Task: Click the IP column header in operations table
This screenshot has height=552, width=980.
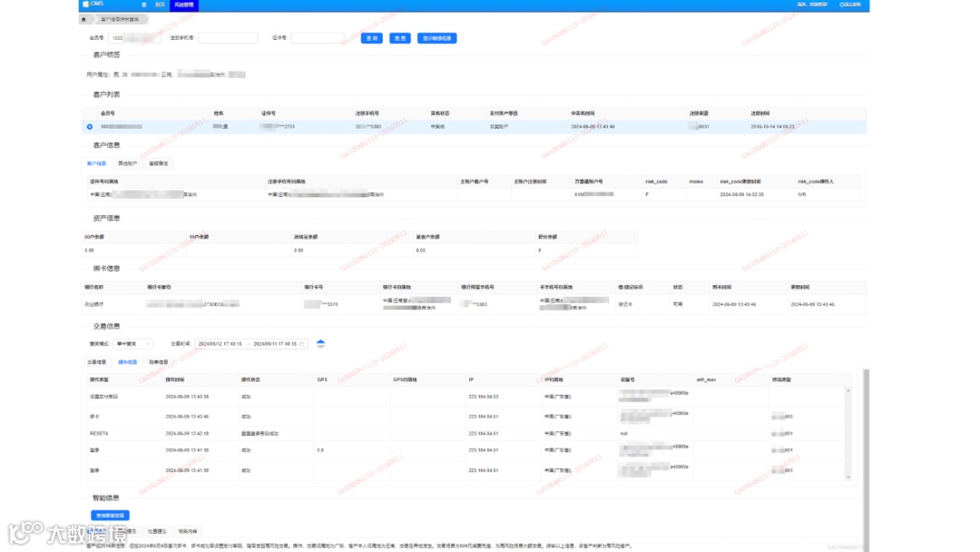Action: (x=471, y=379)
